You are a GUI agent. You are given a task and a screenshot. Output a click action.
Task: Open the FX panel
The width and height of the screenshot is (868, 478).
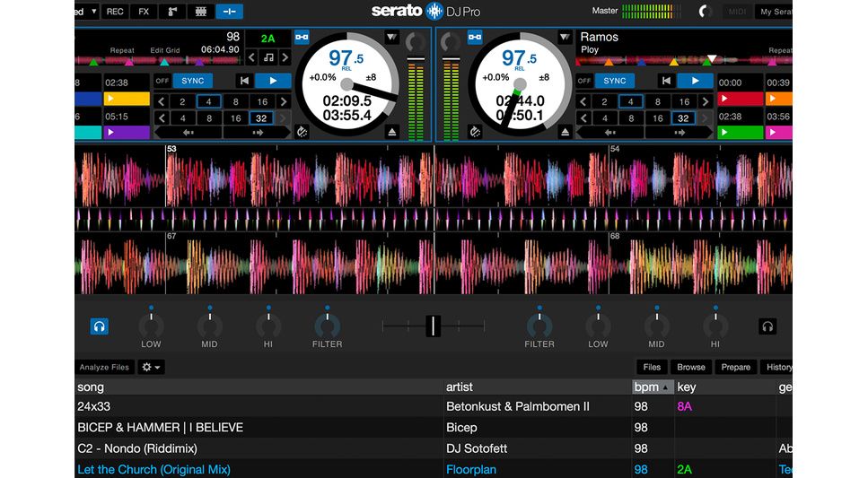click(144, 12)
